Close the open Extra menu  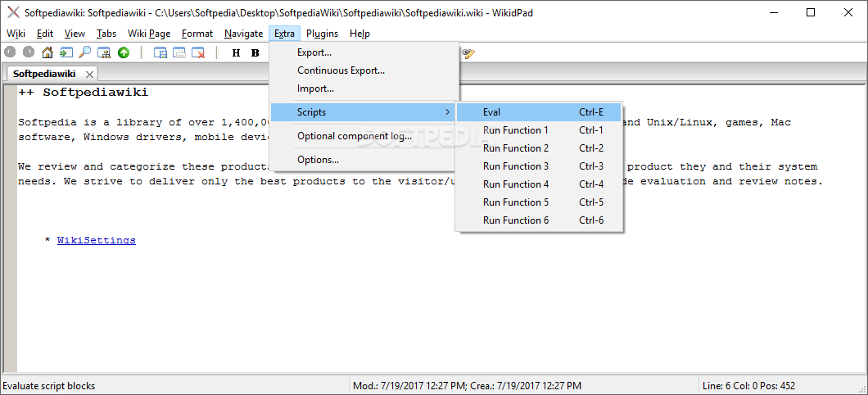tap(284, 34)
